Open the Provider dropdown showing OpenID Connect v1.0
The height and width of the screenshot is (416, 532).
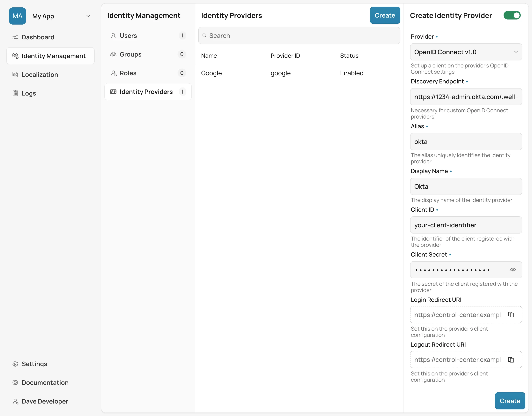click(466, 52)
